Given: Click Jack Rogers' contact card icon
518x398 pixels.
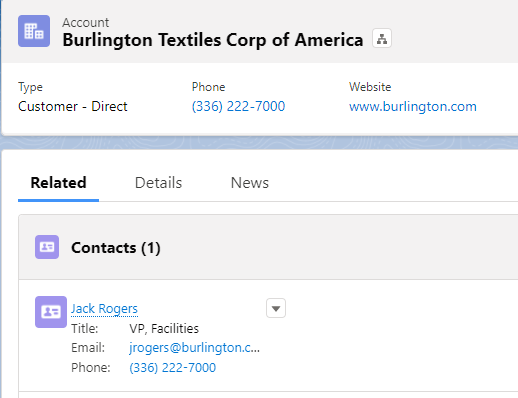Looking at the screenshot, I should click(x=51, y=312).
